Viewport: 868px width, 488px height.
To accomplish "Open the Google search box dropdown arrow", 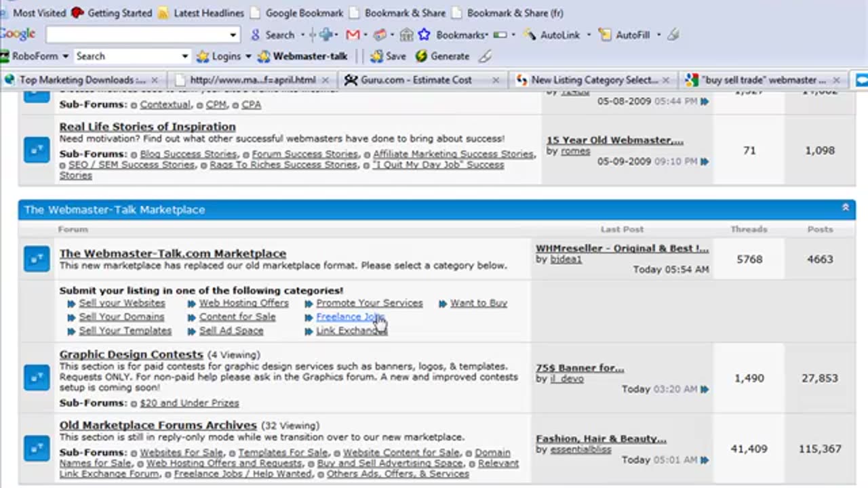I will point(233,35).
